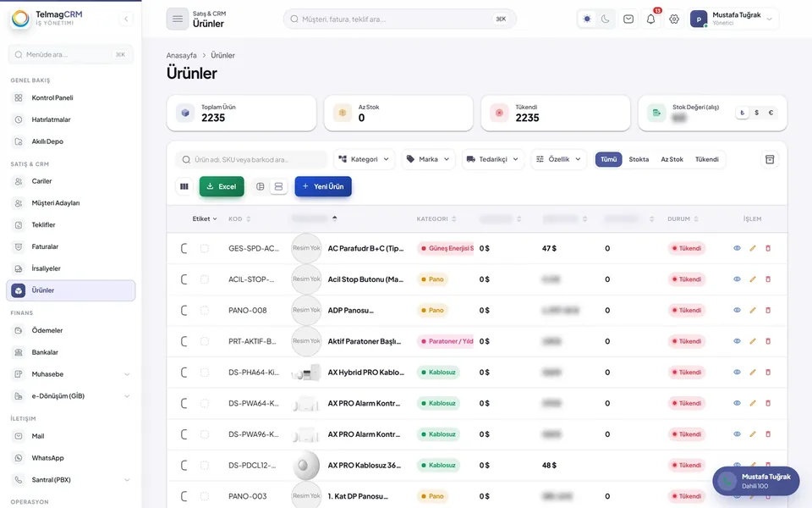Open notifications bell icon
Screen dimensions: 812x508
(x=651, y=19)
